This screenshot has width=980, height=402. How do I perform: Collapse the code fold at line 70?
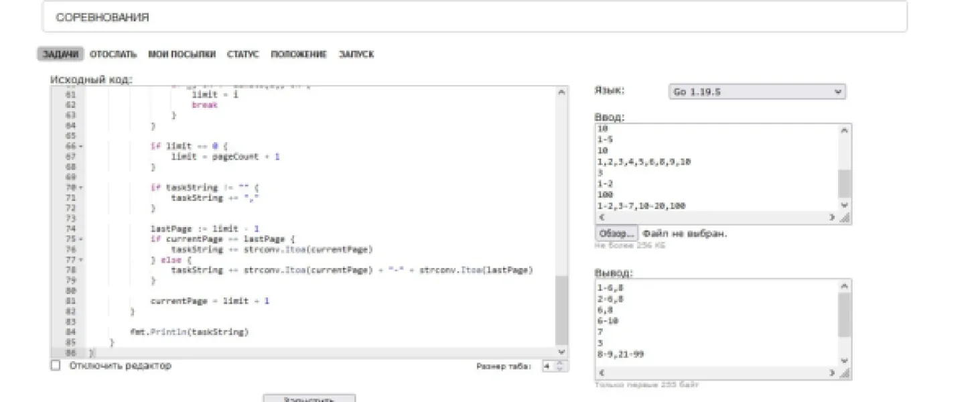coord(81,188)
